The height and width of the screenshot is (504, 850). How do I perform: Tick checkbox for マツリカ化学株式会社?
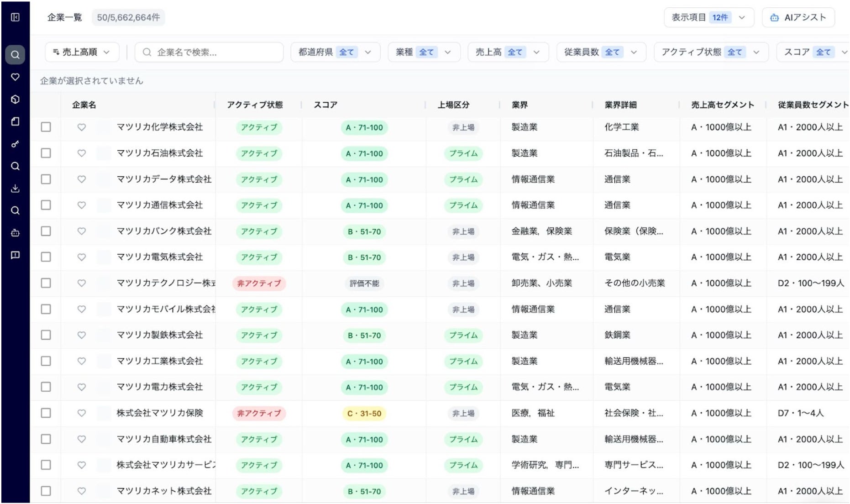tap(46, 127)
